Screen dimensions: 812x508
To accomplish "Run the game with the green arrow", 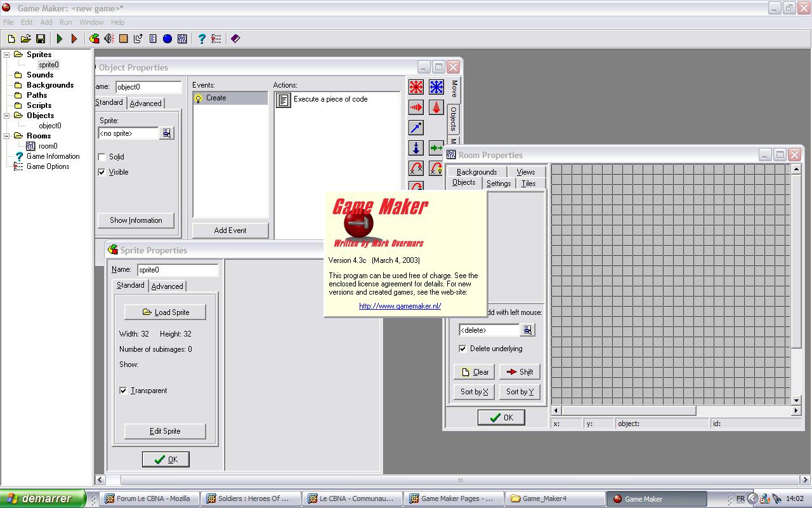I will (60, 39).
